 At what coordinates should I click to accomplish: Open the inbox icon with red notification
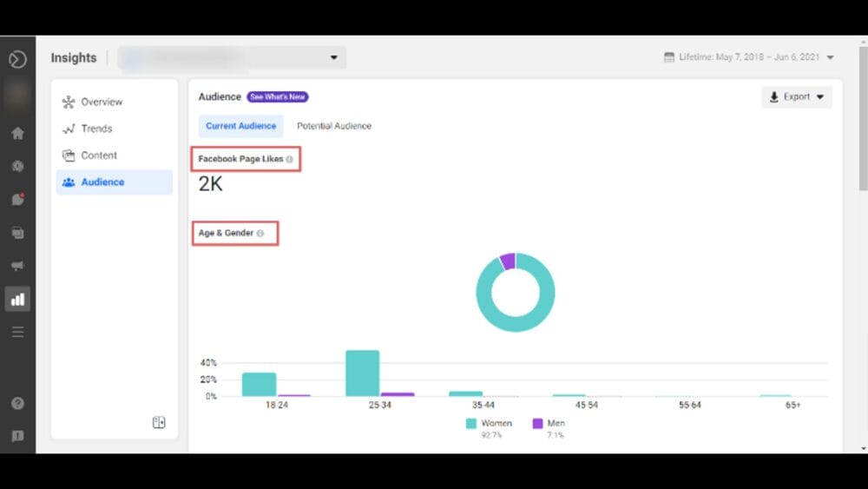pyautogui.click(x=17, y=200)
